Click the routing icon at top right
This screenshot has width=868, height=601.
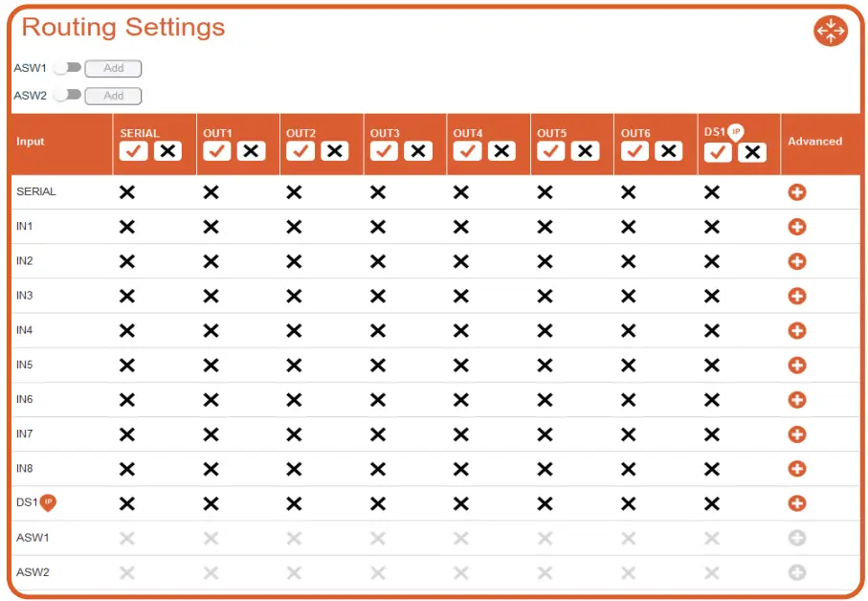pos(830,32)
